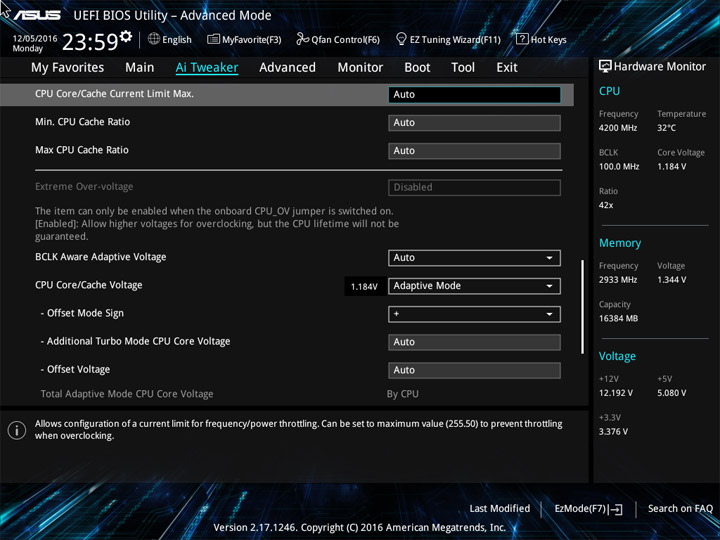Screen dimensions: 720x540
Task: Select the BCLK Aware Adaptive Voltage label
Action: [101, 257]
